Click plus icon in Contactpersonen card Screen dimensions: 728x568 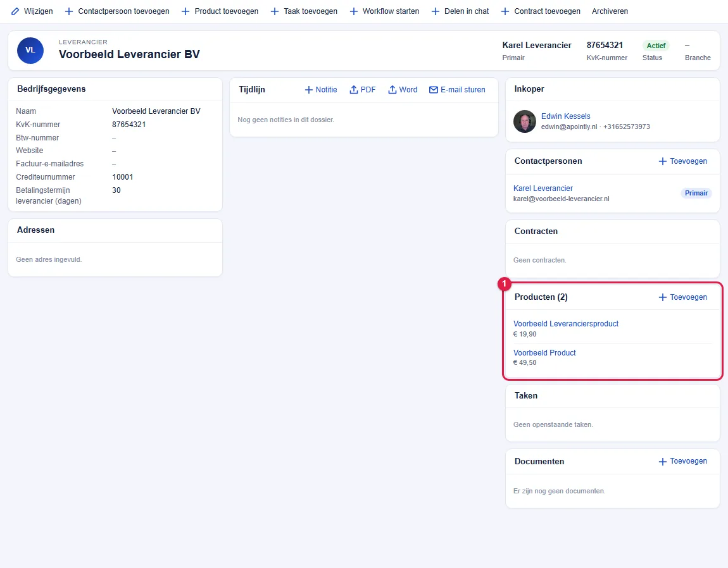point(663,161)
